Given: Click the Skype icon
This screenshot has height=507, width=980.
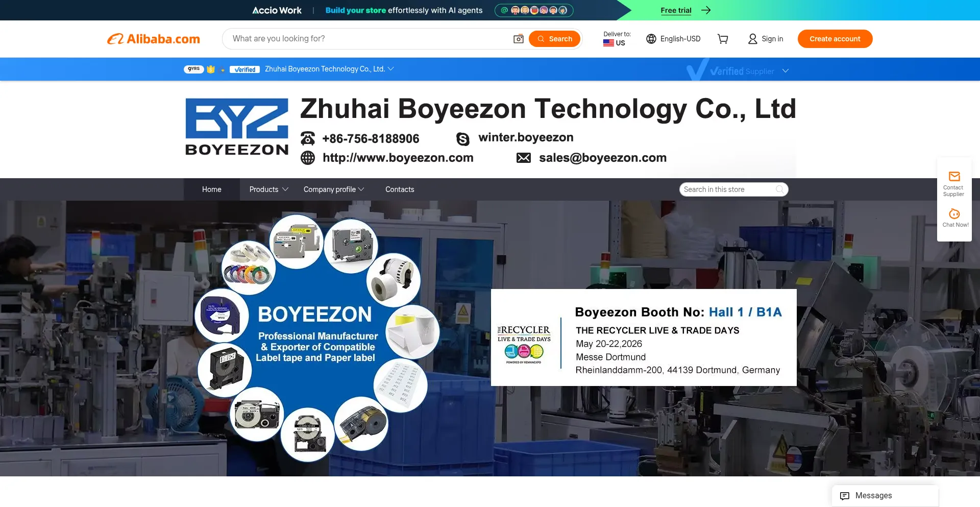Looking at the screenshot, I should [462, 138].
